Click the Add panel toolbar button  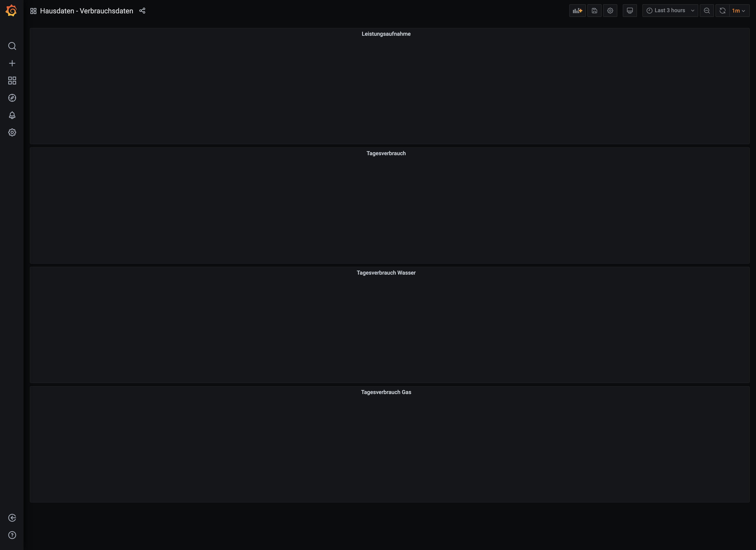tap(577, 11)
